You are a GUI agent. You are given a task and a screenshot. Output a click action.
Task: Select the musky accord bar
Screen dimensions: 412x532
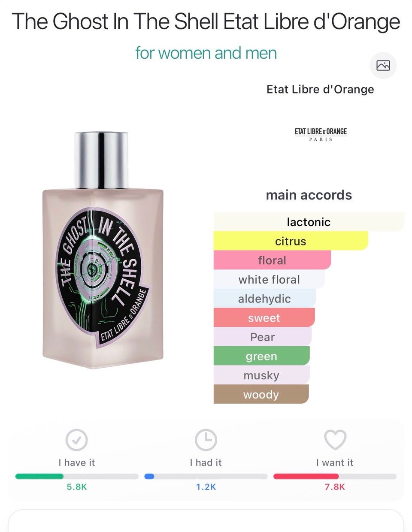click(262, 375)
